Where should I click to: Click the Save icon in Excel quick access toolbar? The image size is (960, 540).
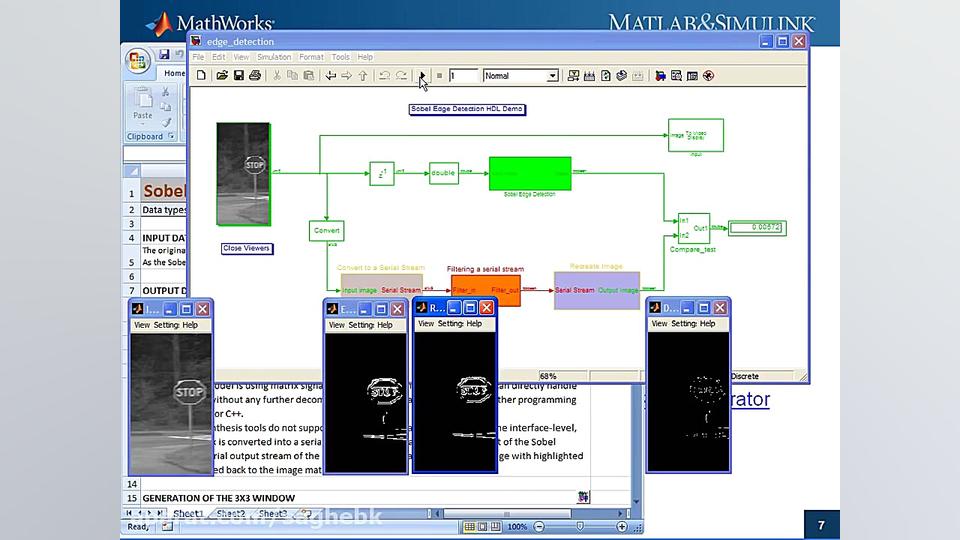(164, 54)
